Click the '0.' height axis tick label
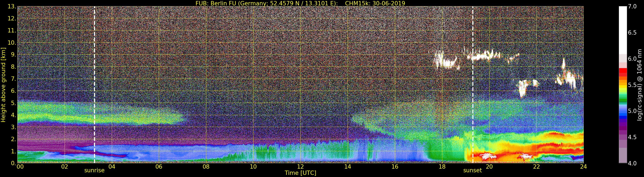The width and height of the screenshot is (644, 177). click(13, 163)
